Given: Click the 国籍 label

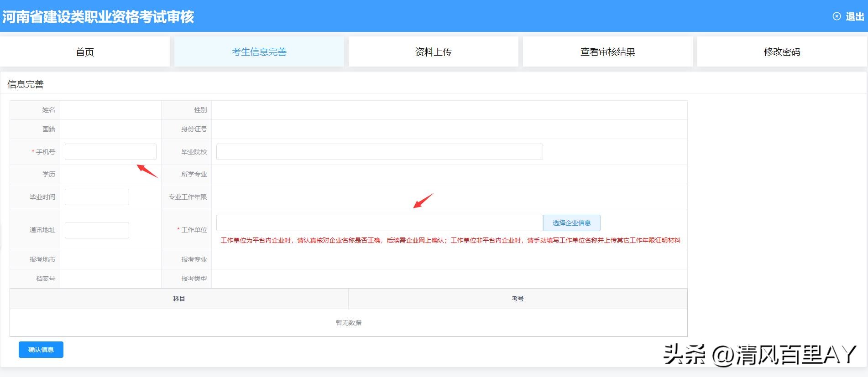Looking at the screenshot, I should (49, 129).
